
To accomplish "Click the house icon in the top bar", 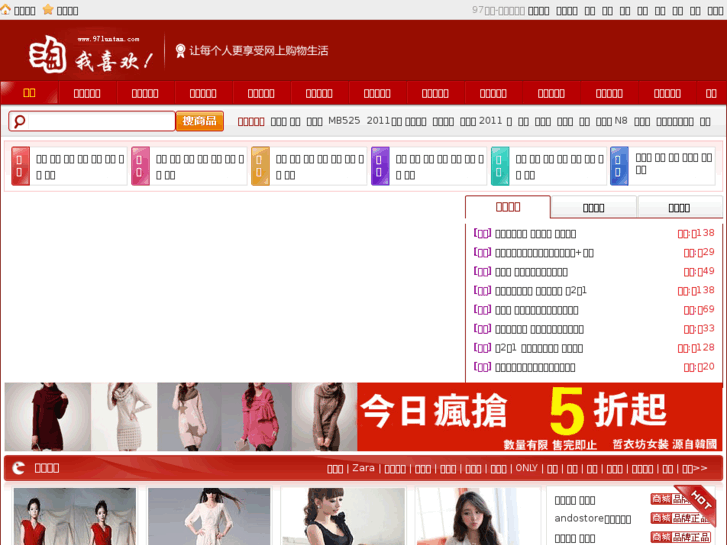I will click(x=6, y=9).
